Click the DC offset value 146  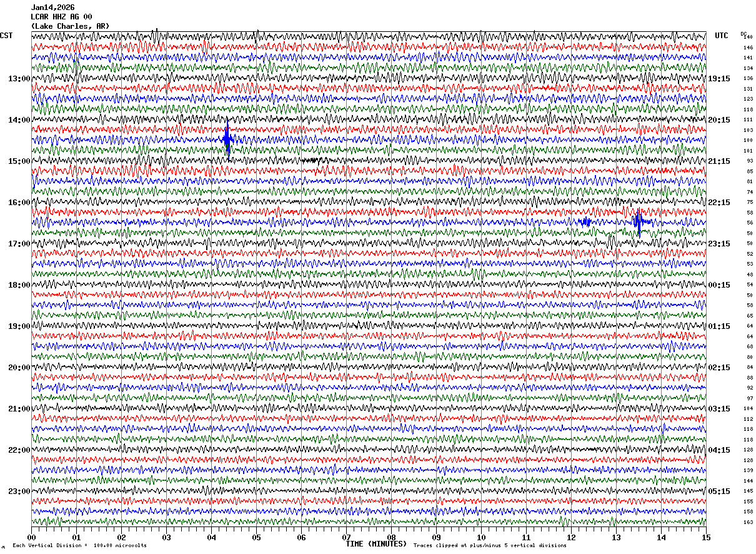tap(748, 48)
